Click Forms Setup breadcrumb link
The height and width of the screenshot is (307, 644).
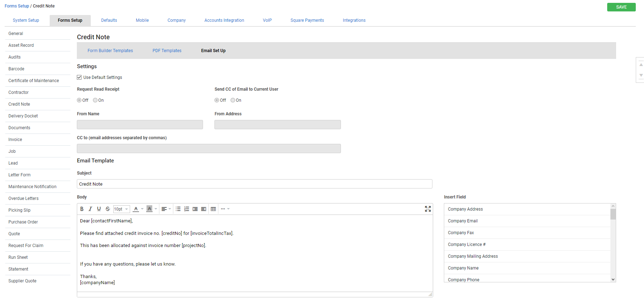17,6
